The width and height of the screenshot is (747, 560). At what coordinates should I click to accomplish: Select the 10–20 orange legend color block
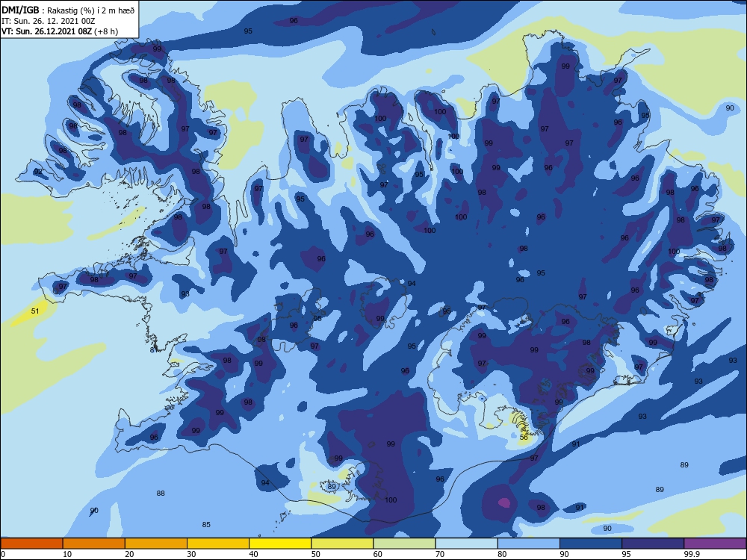(94, 544)
